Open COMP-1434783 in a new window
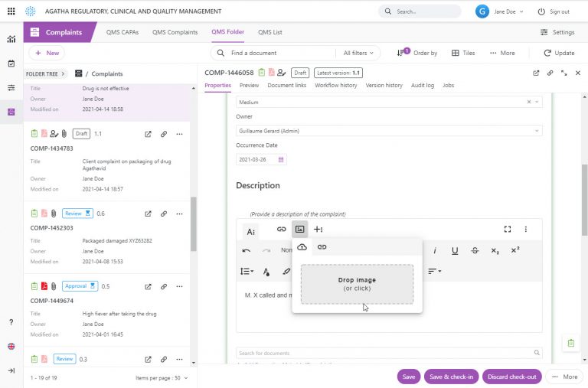This screenshot has width=588, height=388. click(x=148, y=134)
